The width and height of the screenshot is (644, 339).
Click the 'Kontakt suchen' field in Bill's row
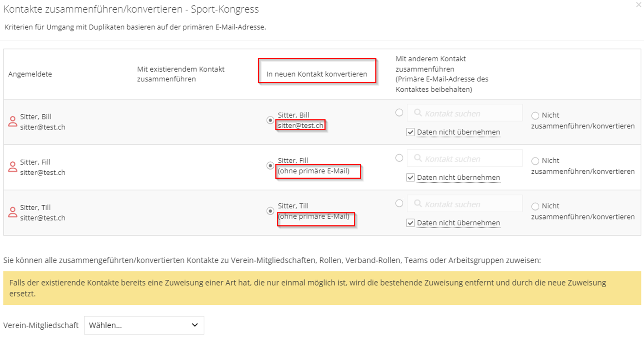coord(465,113)
